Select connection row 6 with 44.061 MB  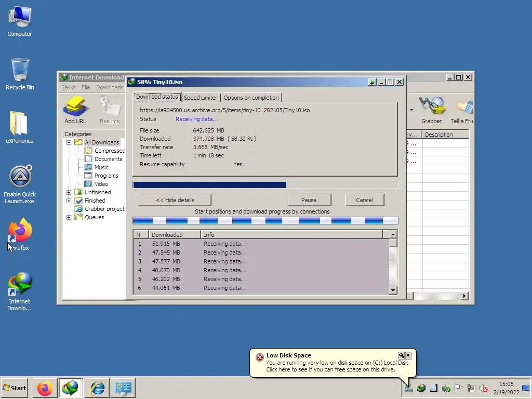[x=261, y=288]
